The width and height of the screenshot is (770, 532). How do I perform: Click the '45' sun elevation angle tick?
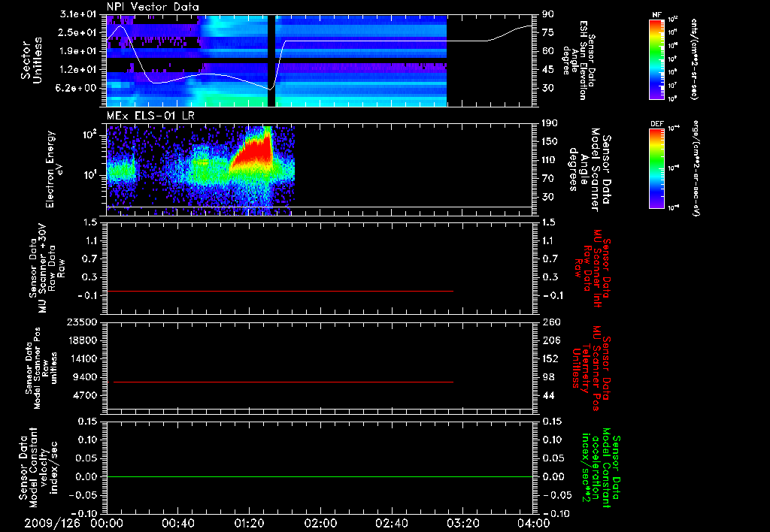(x=548, y=70)
